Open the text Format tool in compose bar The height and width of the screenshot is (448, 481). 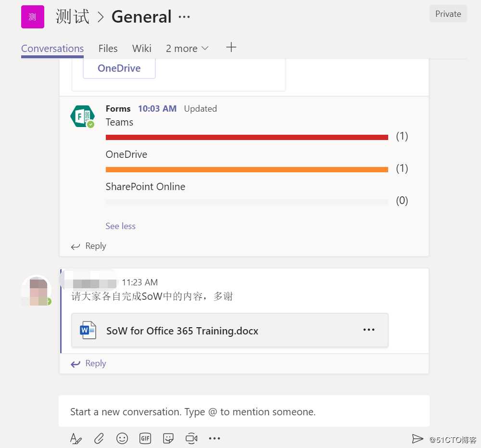point(76,438)
